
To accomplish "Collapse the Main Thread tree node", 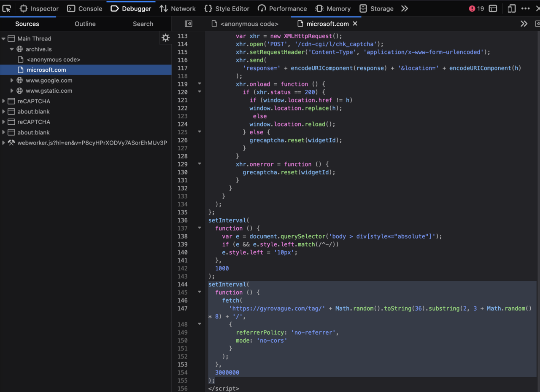I will tap(3, 39).
